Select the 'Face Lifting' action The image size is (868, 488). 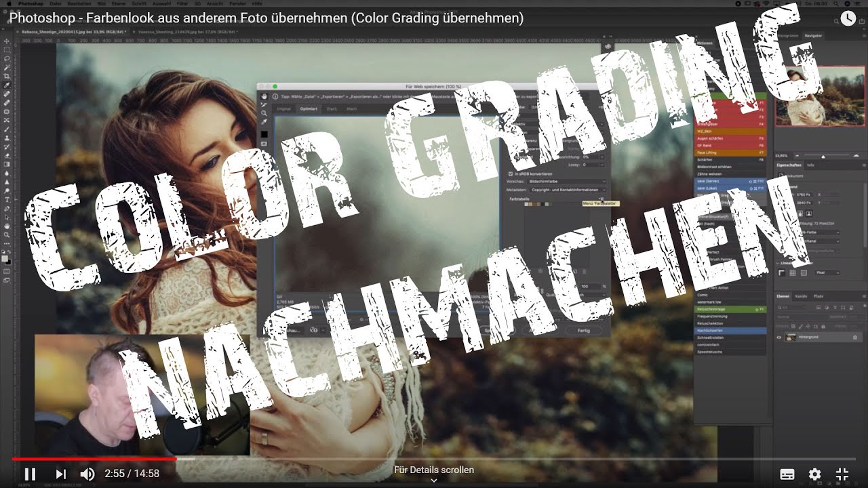pos(730,152)
